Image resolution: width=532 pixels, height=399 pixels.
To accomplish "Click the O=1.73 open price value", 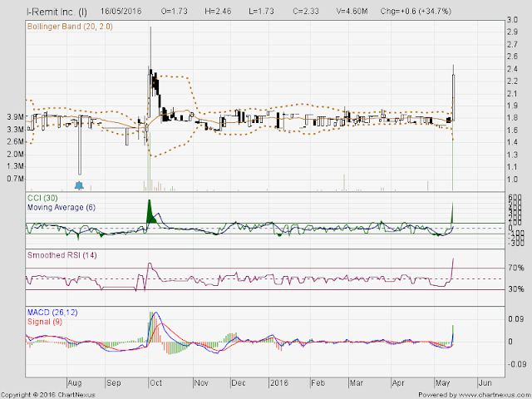I will click(x=174, y=11).
